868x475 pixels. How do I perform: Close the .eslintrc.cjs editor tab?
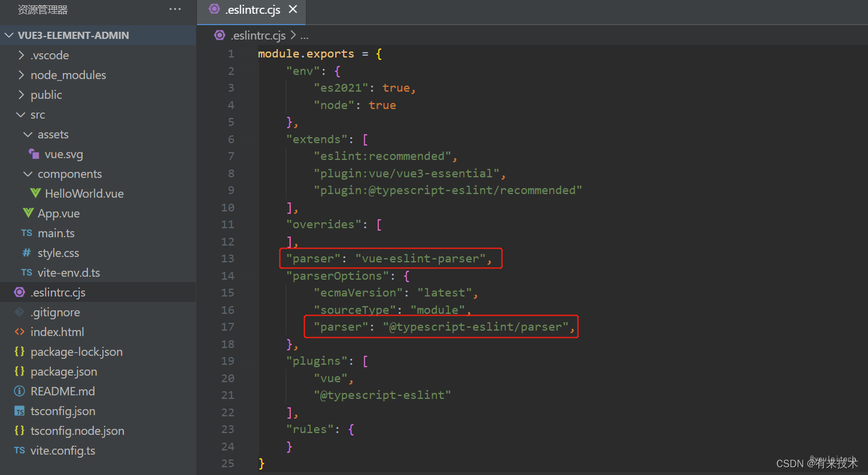pyautogui.click(x=293, y=9)
